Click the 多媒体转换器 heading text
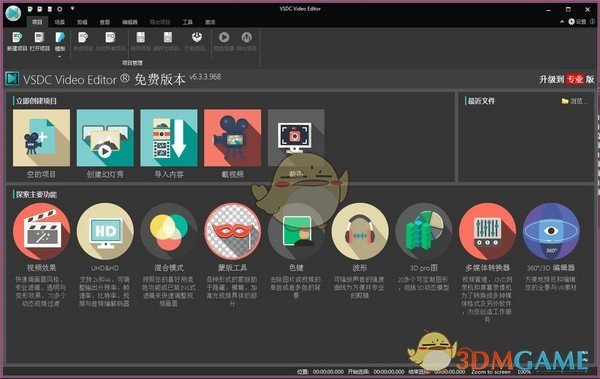 pyautogui.click(x=487, y=268)
